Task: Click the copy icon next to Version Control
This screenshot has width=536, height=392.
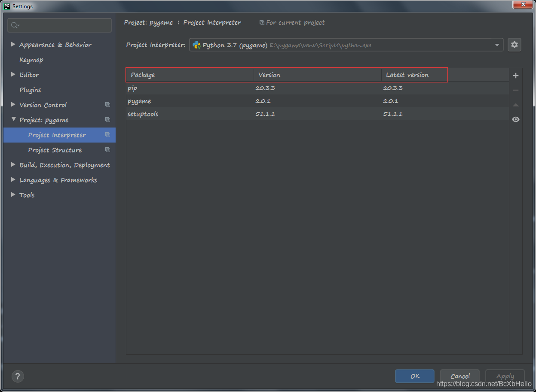Action: click(x=107, y=105)
